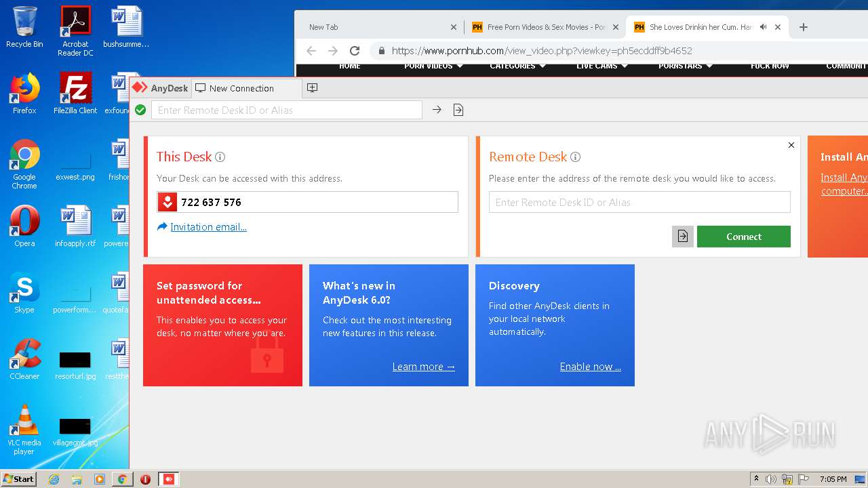Mute audio via speaker icon on active tab
868x488 pixels.
point(763,27)
